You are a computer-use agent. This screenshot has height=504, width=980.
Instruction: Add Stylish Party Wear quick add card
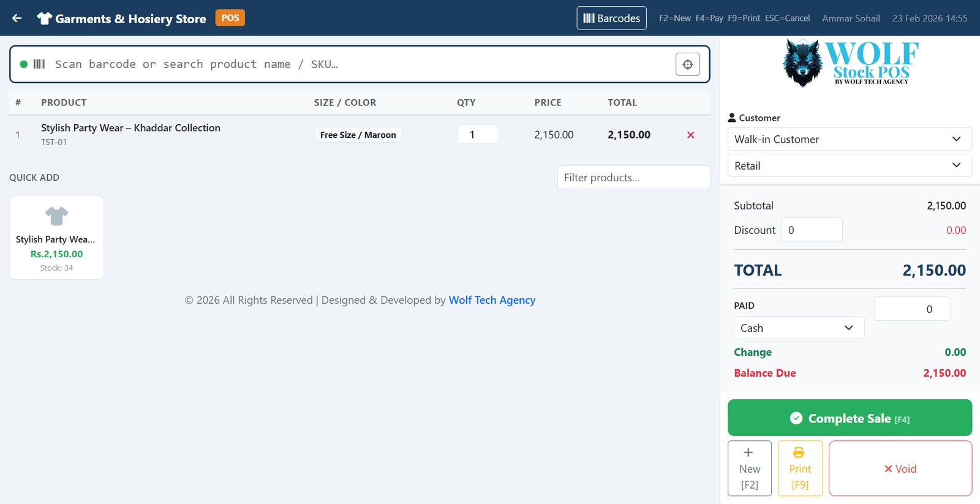coord(56,238)
